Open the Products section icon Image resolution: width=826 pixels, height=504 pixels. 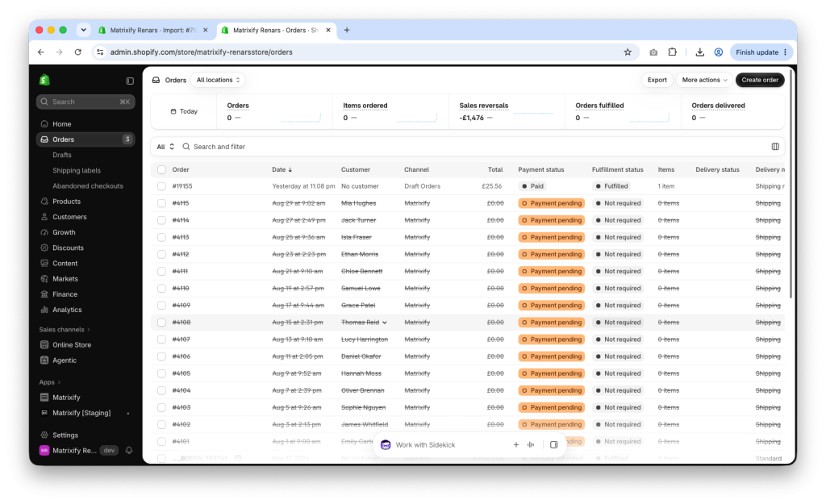(x=44, y=201)
